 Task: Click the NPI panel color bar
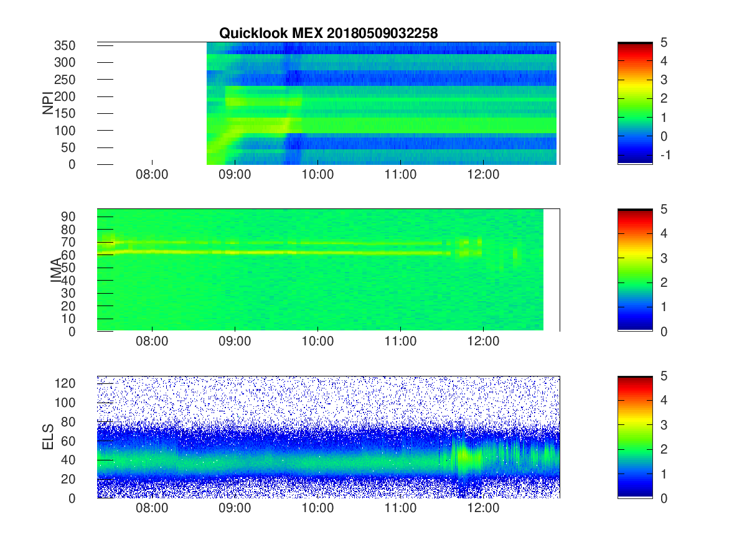pyautogui.click(x=635, y=103)
